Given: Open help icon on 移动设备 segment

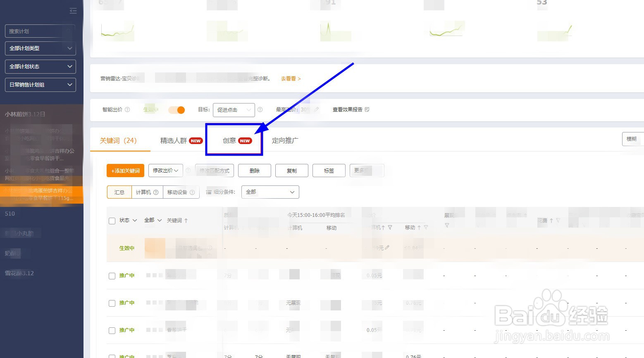Looking at the screenshot, I should tap(192, 192).
